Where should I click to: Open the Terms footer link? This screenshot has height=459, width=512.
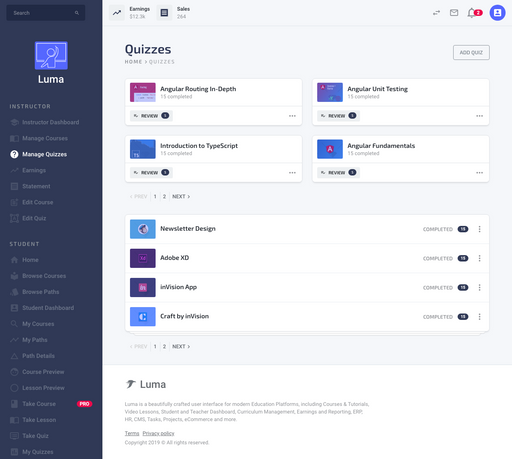[x=132, y=433]
